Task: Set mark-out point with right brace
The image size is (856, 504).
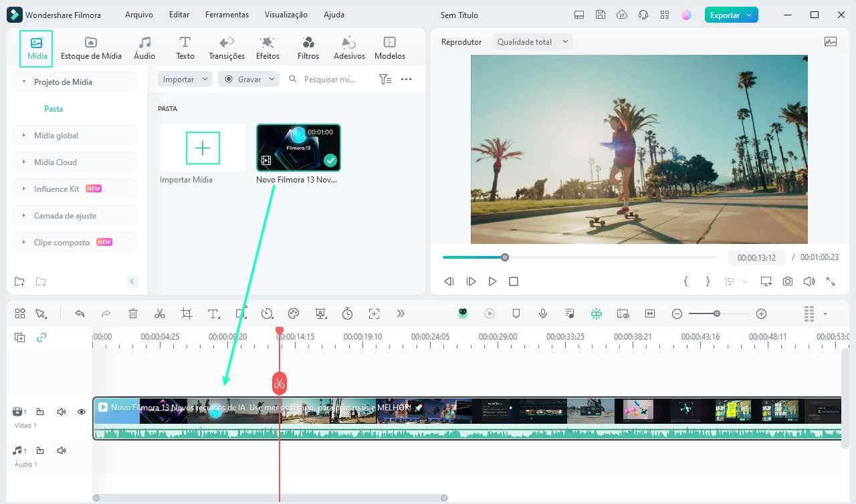Action: pos(708,281)
